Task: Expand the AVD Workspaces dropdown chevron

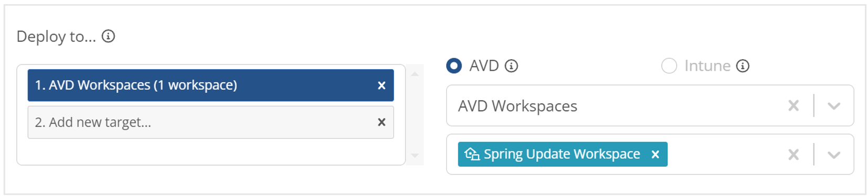Action: [x=834, y=106]
